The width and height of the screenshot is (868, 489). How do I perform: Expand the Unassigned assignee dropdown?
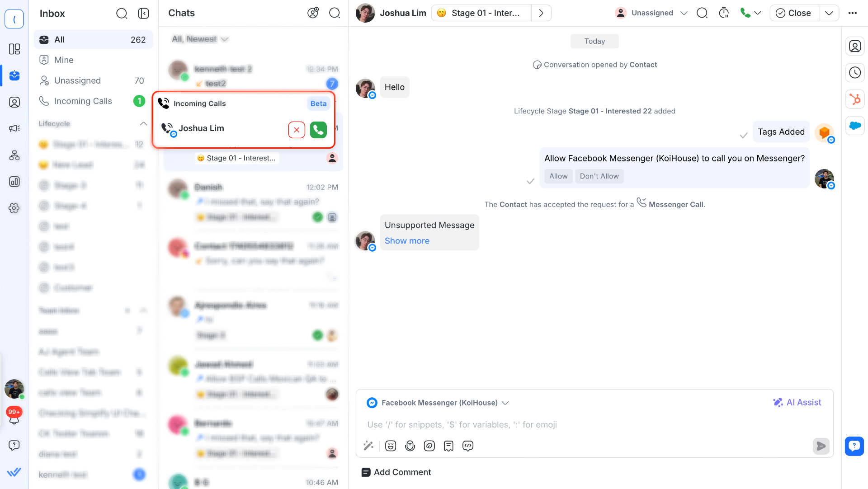tap(684, 13)
